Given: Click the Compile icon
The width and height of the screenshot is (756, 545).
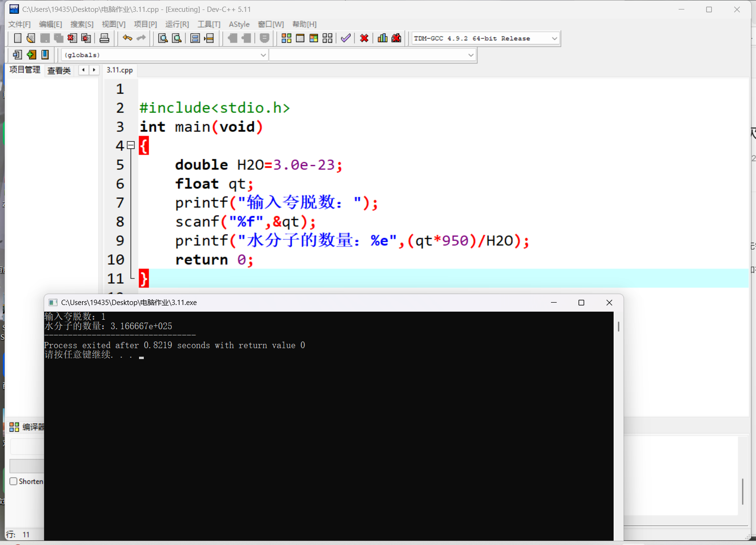Looking at the screenshot, I should pos(286,38).
